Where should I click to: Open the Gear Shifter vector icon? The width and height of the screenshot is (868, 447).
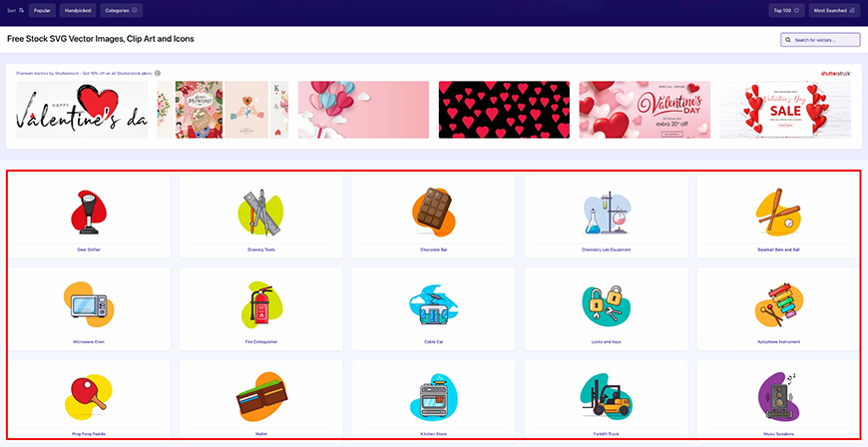pos(89,213)
